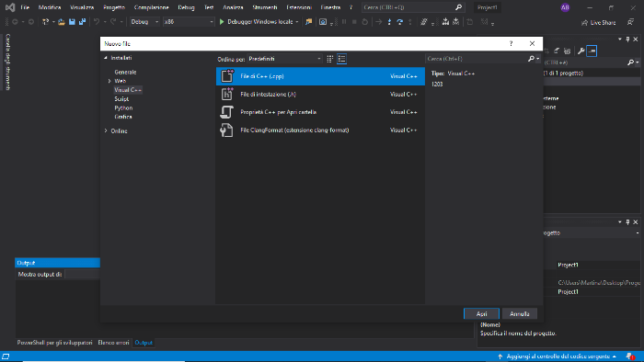Open the Estensioni menu
644x362 pixels.
(299, 7)
